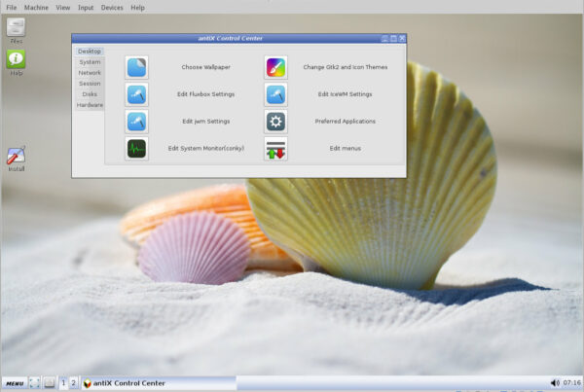Open the Help desktop icon
Viewport: 584px width, 392px height.
click(x=17, y=61)
